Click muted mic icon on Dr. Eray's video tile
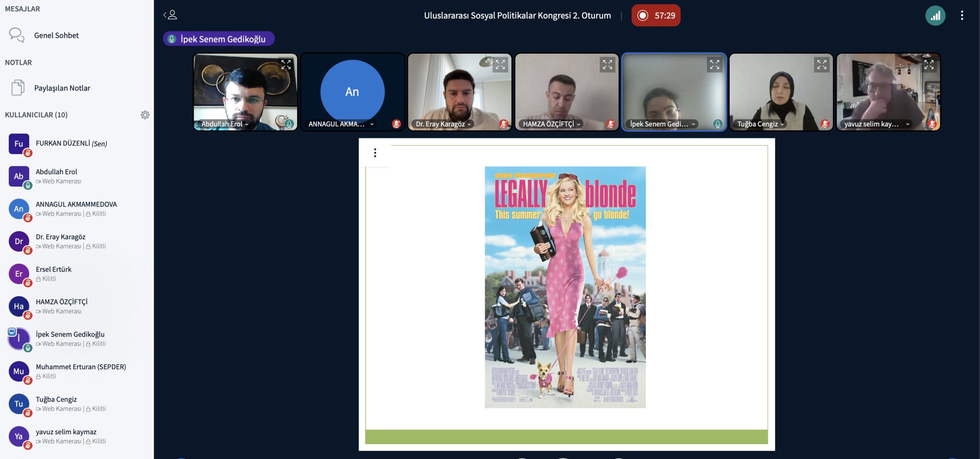The height and width of the screenshot is (459, 980). pos(503,124)
